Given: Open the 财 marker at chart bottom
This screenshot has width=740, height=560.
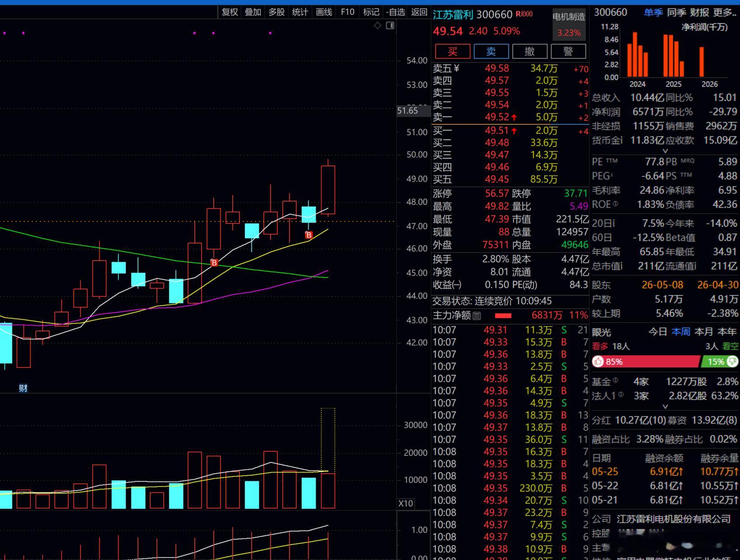Looking at the screenshot, I should click(x=23, y=388).
